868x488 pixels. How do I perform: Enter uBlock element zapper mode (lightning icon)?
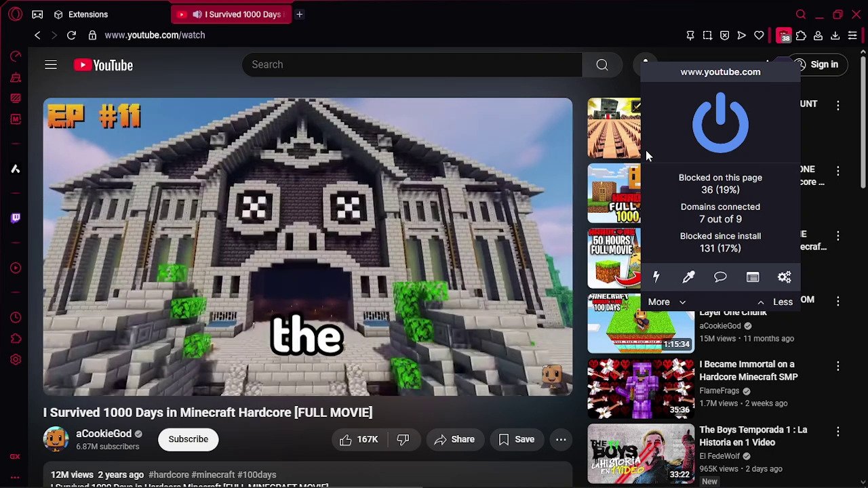click(656, 277)
